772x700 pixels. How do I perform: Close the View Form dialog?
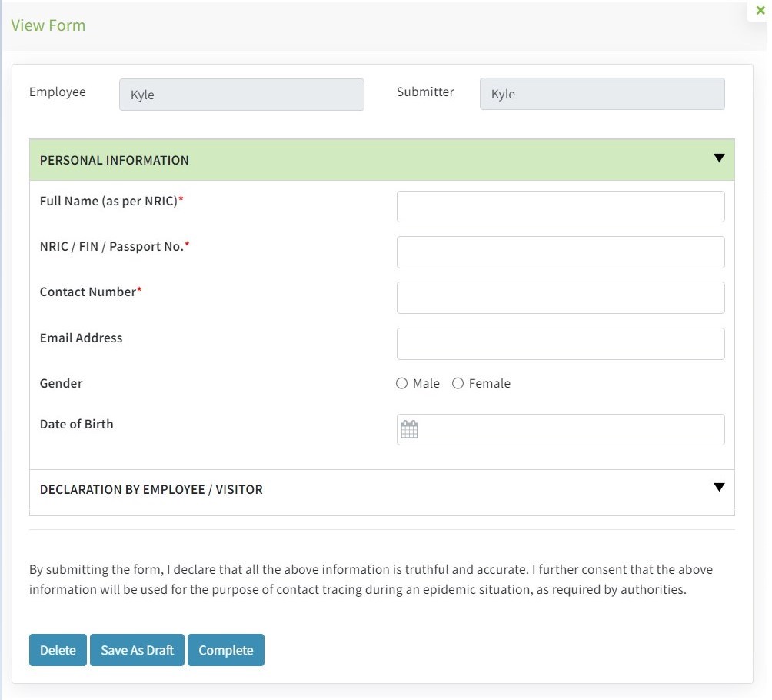760,10
